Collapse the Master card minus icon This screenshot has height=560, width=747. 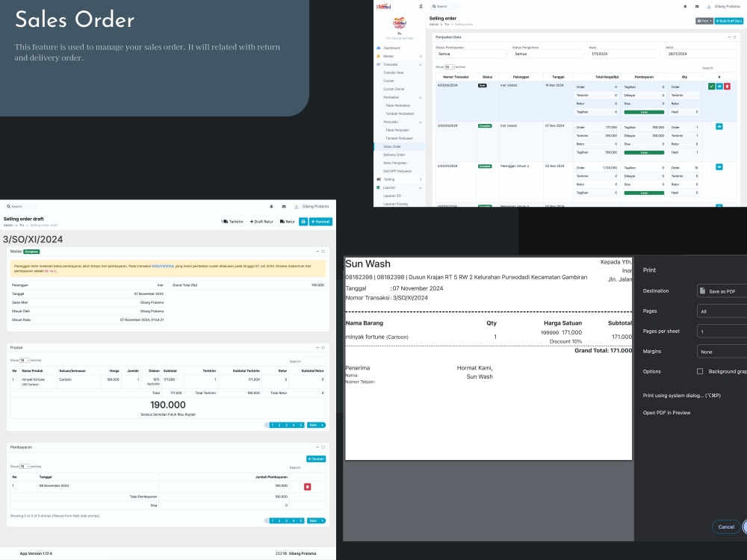pyautogui.click(x=317, y=252)
